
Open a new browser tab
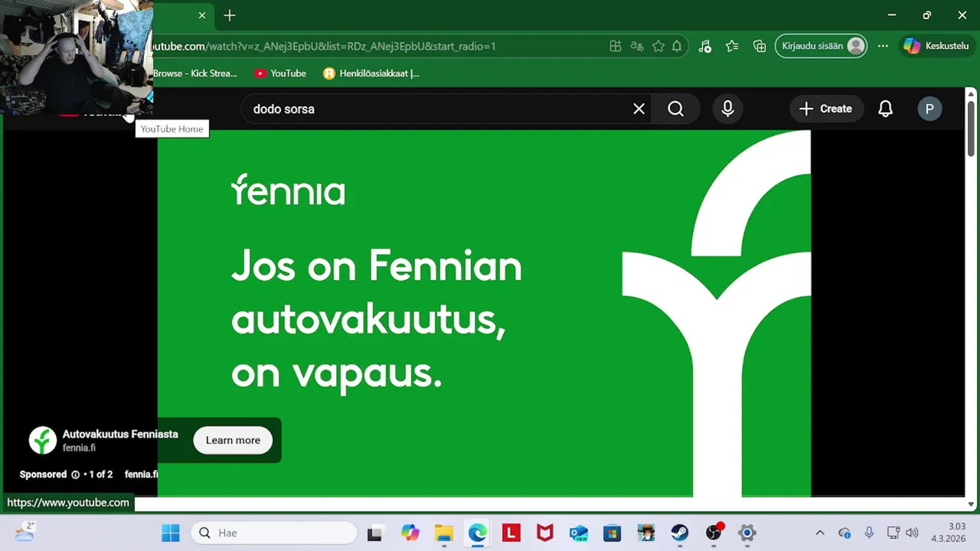(x=230, y=15)
